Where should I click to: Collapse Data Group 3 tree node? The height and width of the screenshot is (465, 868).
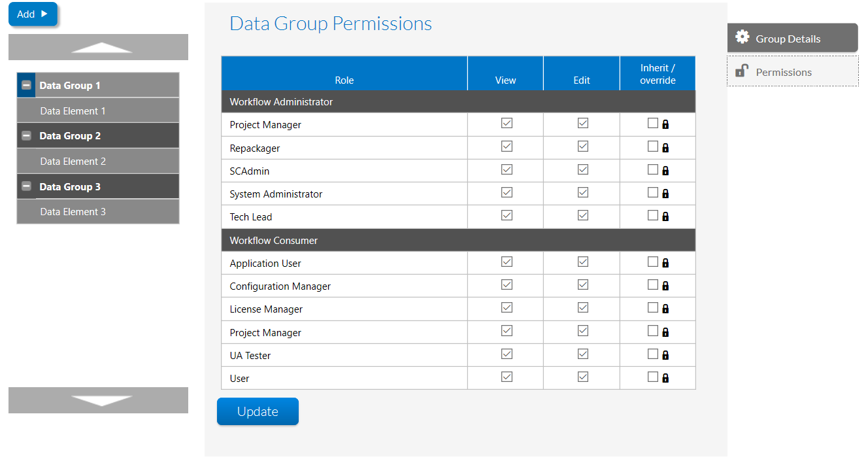tap(26, 186)
